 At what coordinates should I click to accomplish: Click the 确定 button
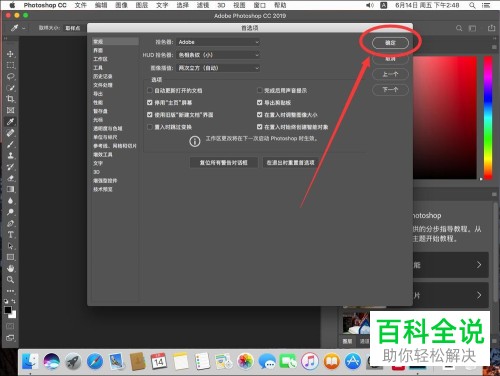click(x=390, y=43)
